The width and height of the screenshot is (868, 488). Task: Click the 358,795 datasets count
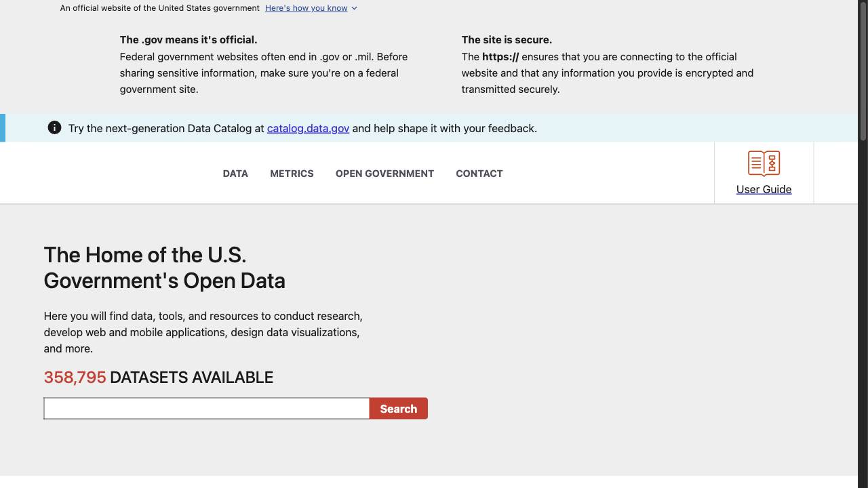(x=75, y=378)
